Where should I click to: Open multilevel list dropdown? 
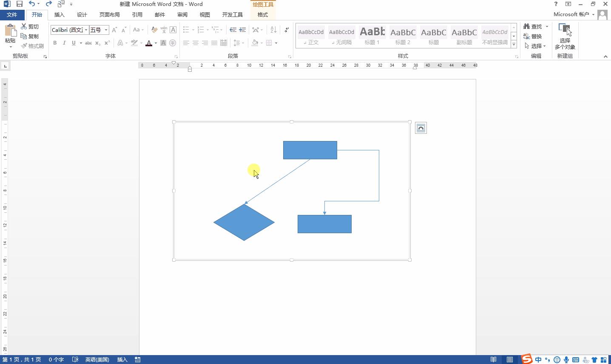222,30
